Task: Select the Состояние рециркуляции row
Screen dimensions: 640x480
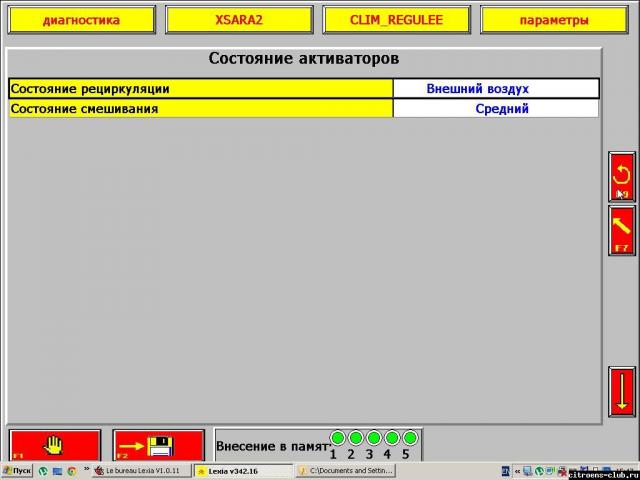Action: [200, 89]
